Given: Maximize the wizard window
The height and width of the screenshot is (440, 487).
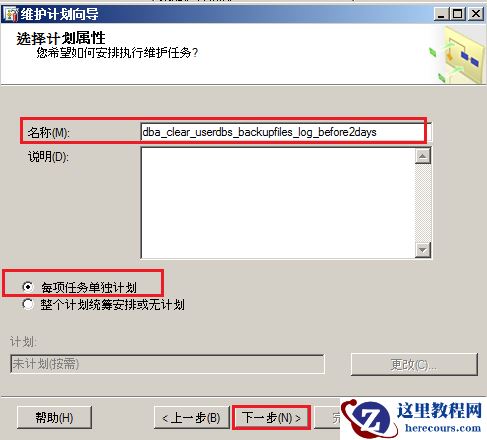Looking at the screenshot, I should click(458, 14).
